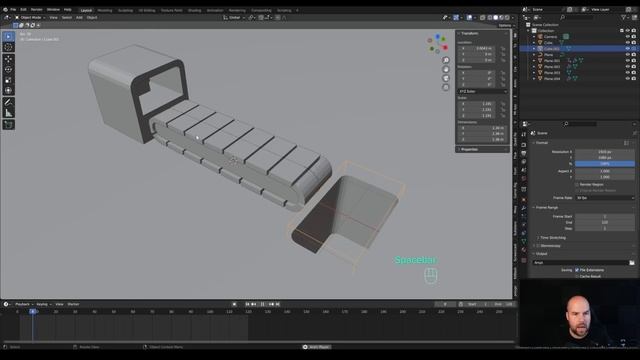
Task: Open the Global transform orientation dropdown
Action: click(x=234, y=18)
